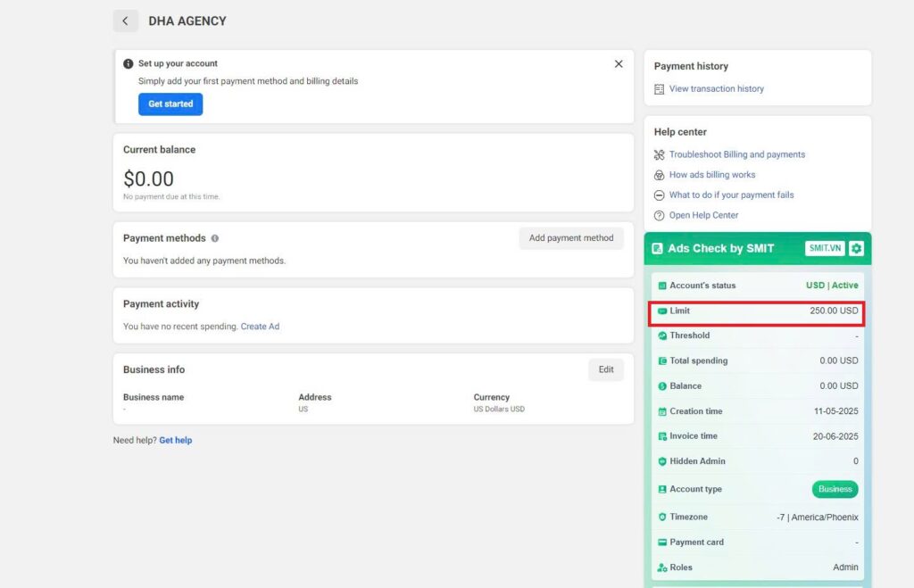Screen dimensions: 914x588
Task: Click the DHA AGENCY page title
Action: click(x=187, y=21)
